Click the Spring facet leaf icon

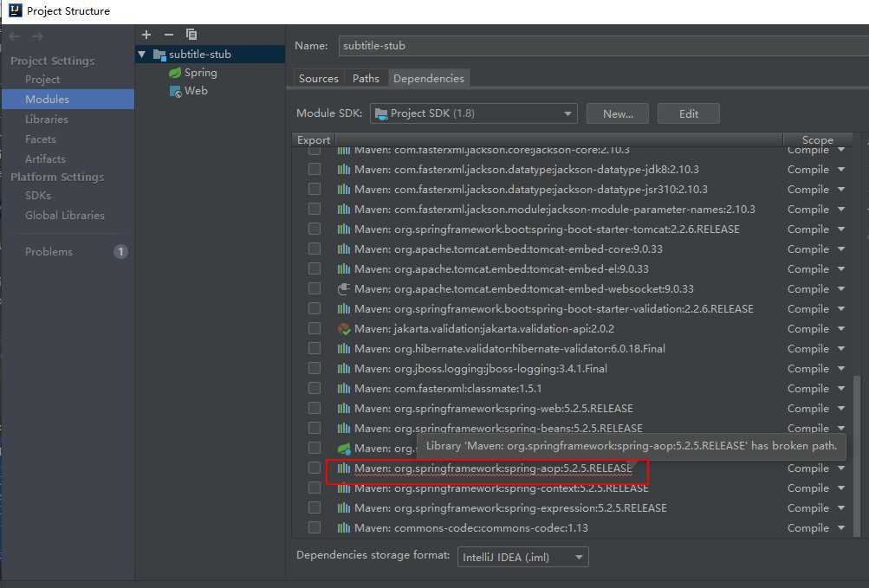(x=175, y=73)
